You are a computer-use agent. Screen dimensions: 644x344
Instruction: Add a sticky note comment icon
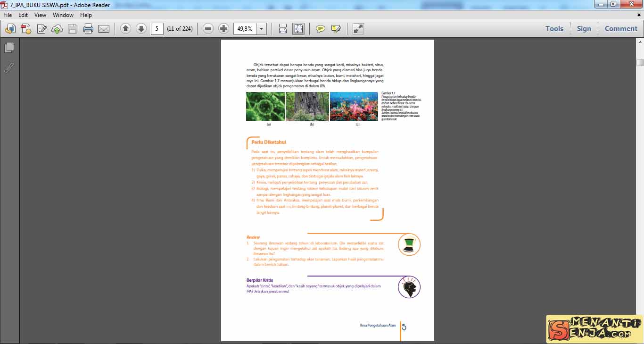(x=321, y=29)
